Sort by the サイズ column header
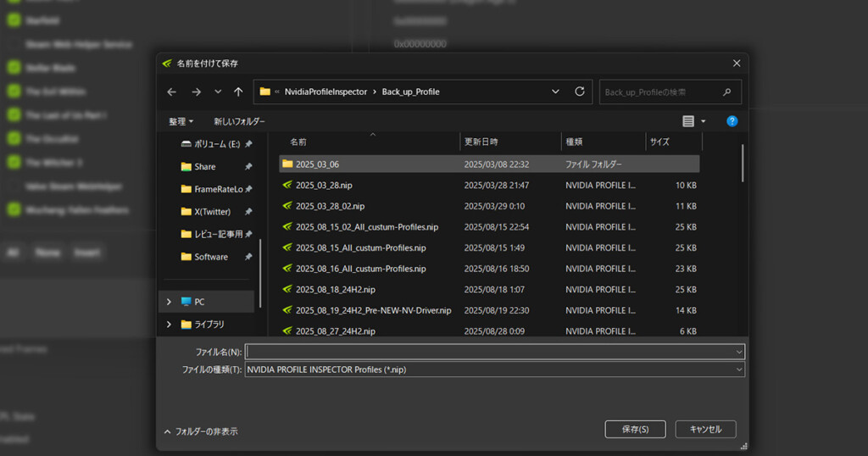Viewport: 868px width, 456px height. pos(674,142)
